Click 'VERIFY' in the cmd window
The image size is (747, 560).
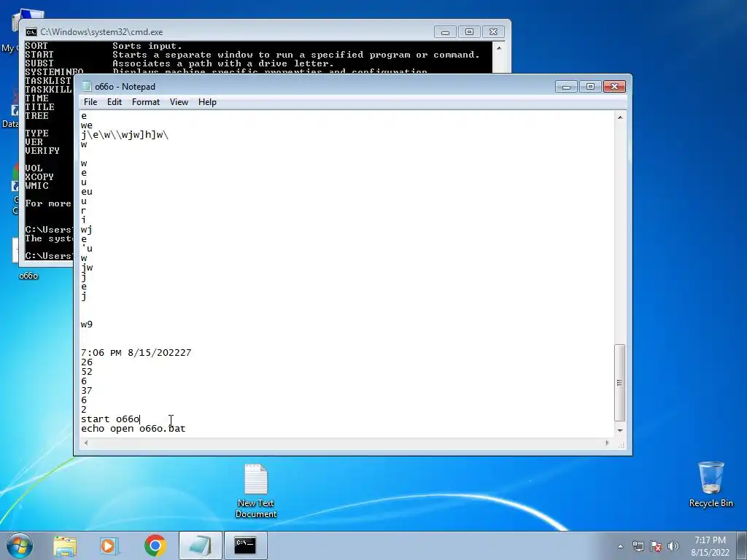[42, 150]
